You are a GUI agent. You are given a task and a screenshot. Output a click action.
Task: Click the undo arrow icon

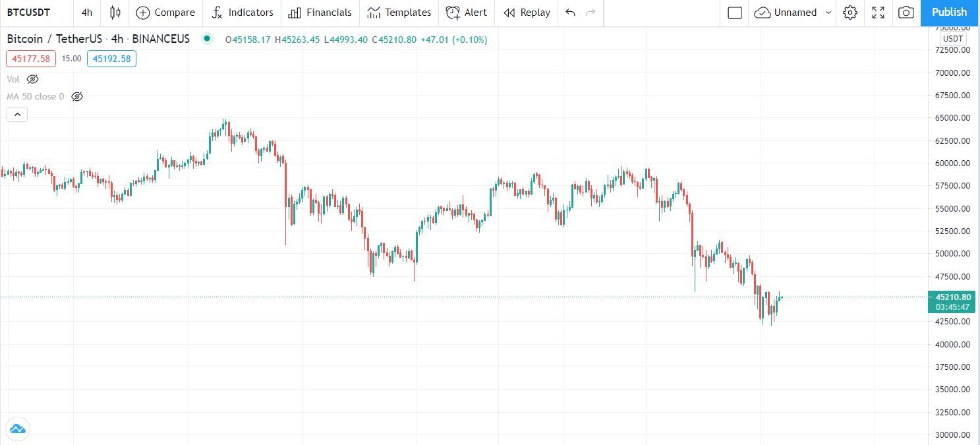pos(571,13)
